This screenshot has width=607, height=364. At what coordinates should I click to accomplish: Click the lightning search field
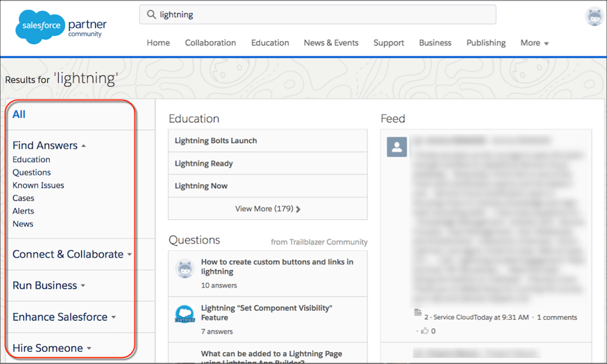point(318,15)
